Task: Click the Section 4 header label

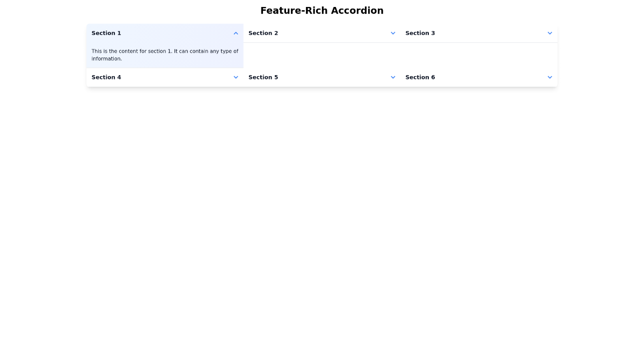Action: [x=106, y=77]
